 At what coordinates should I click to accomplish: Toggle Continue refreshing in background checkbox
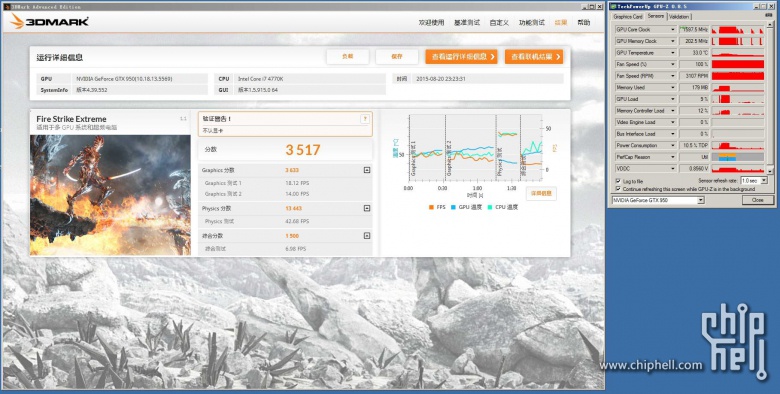(618, 189)
